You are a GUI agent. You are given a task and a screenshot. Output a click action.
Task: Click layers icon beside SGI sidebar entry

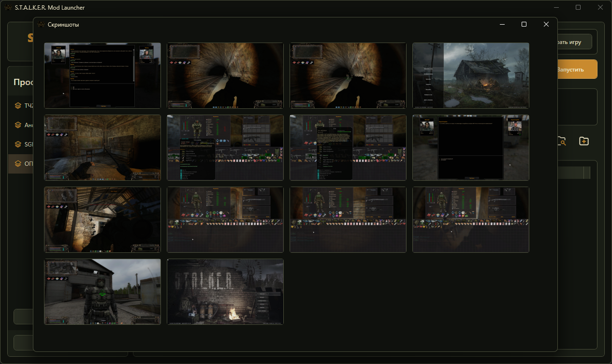point(18,144)
